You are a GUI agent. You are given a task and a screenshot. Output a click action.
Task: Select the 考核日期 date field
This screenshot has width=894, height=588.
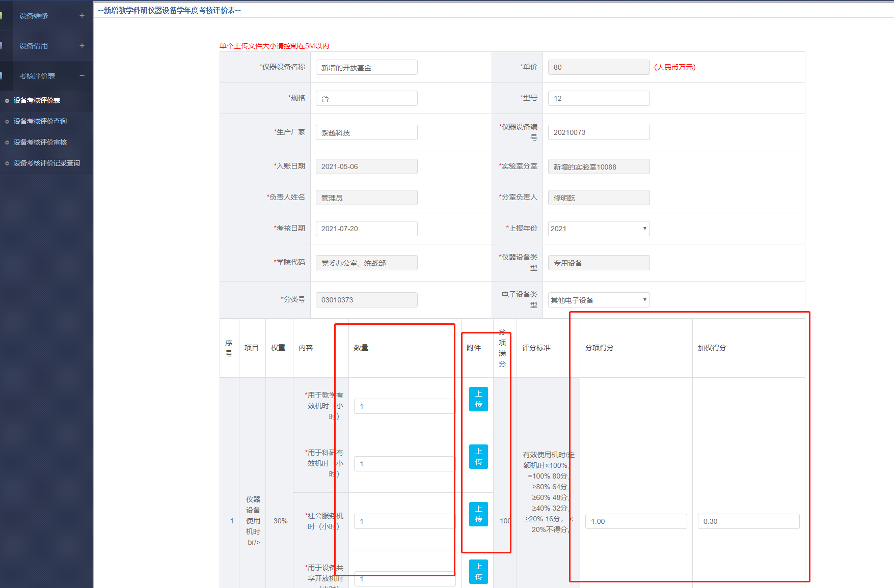366,229
